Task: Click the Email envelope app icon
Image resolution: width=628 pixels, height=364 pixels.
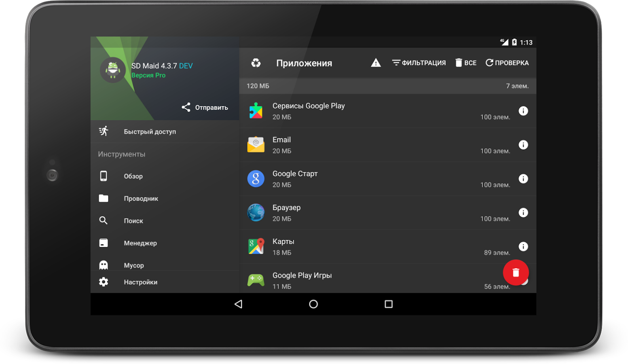Action: pyautogui.click(x=256, y=145)
